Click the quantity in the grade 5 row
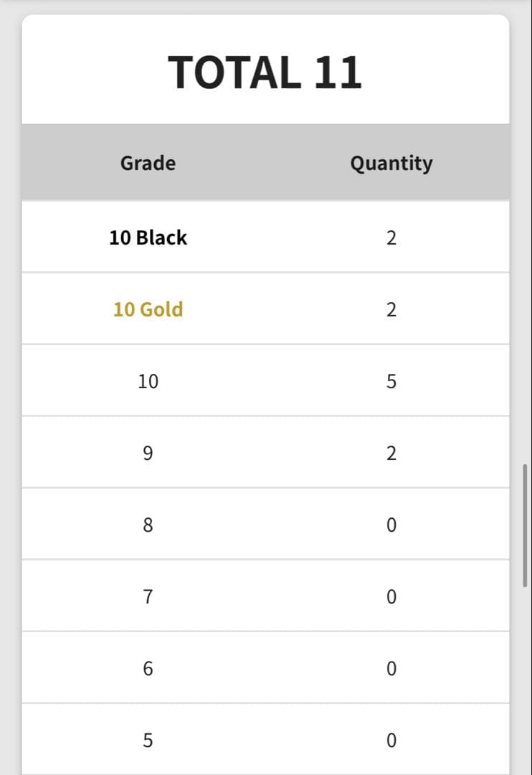Image resolution: width=532 pixels, height=775 pixels. [x=391, y=740]
